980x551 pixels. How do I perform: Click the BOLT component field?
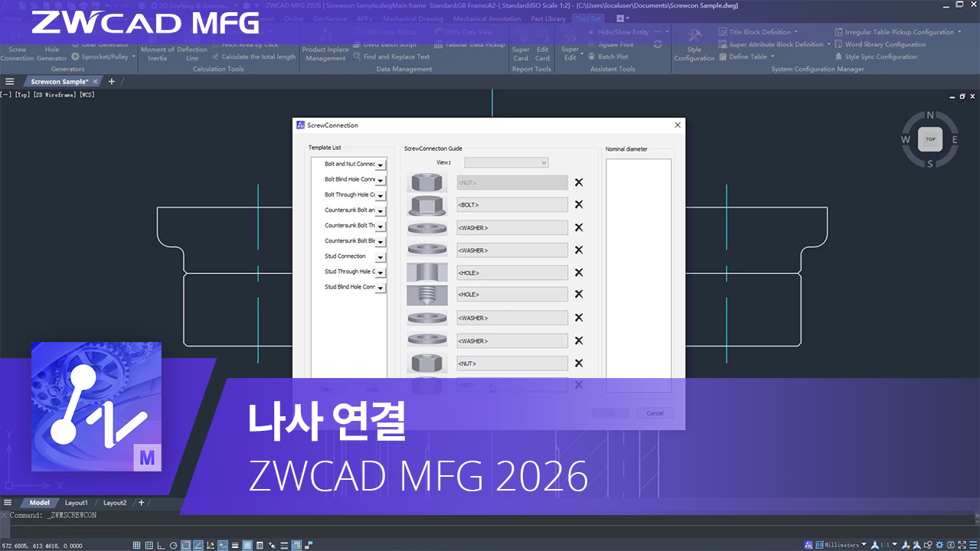click(x=512, y=204)
